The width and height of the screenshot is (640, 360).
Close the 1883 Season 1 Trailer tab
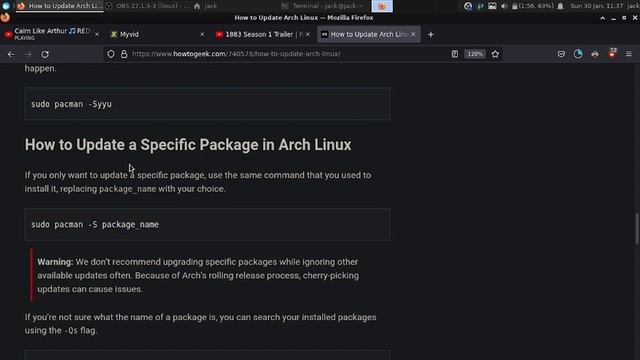pos(308,35)
